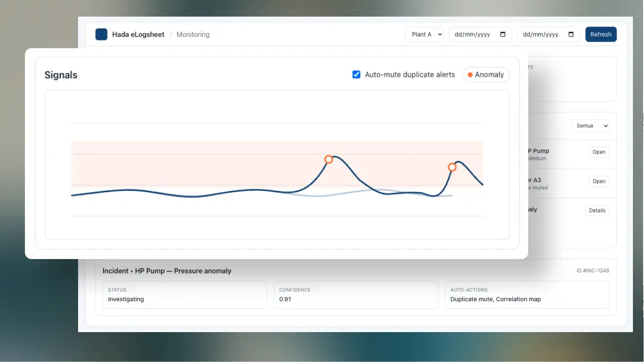Click the incident ID #INC-1248
644x362 pixels.
(x=593, y=271)
